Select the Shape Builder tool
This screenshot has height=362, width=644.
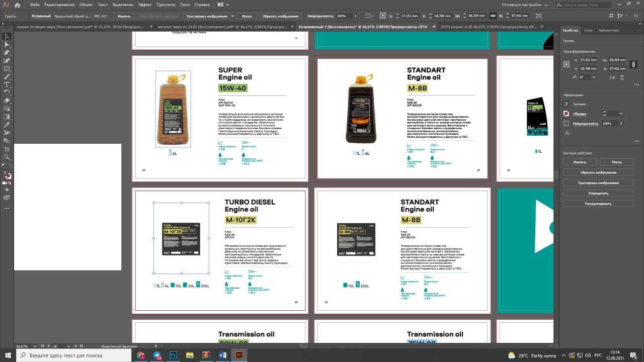click(7, 109)
